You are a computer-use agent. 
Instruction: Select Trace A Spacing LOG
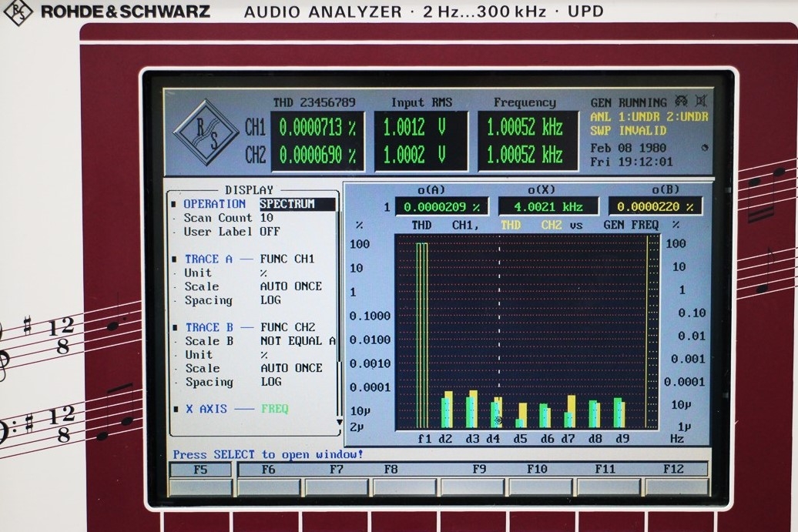(270, 300)
